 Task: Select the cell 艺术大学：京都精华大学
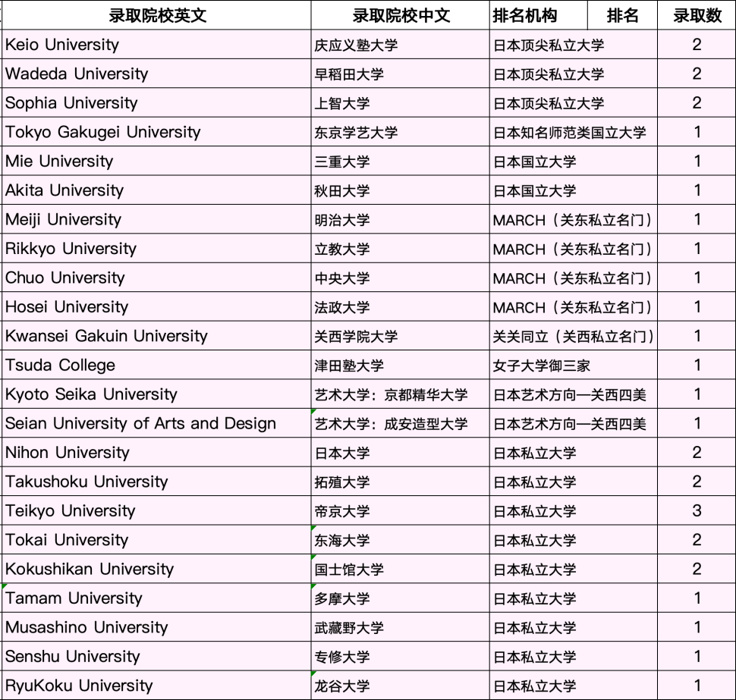pos(401,394)
